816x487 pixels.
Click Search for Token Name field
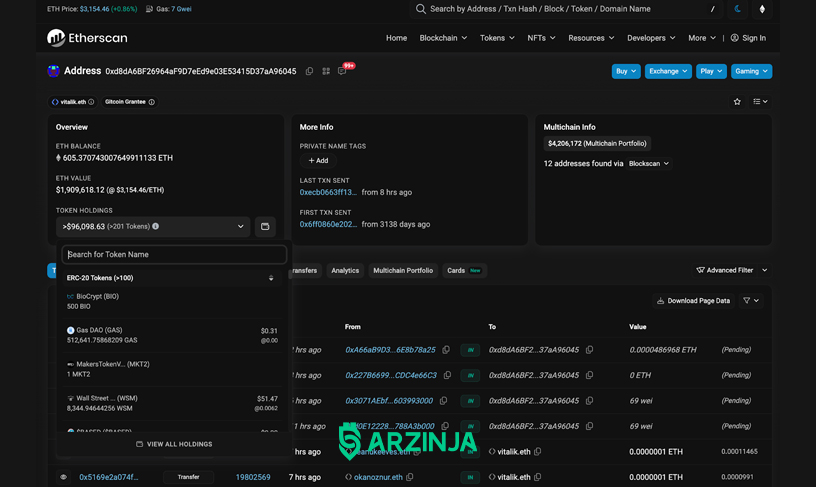pyautogui.click(x=174, y=254)
